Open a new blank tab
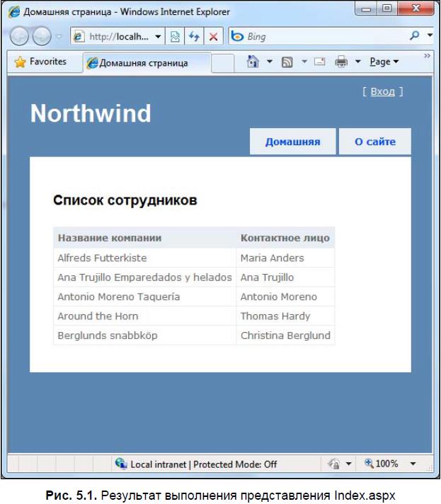 point(223,63)
